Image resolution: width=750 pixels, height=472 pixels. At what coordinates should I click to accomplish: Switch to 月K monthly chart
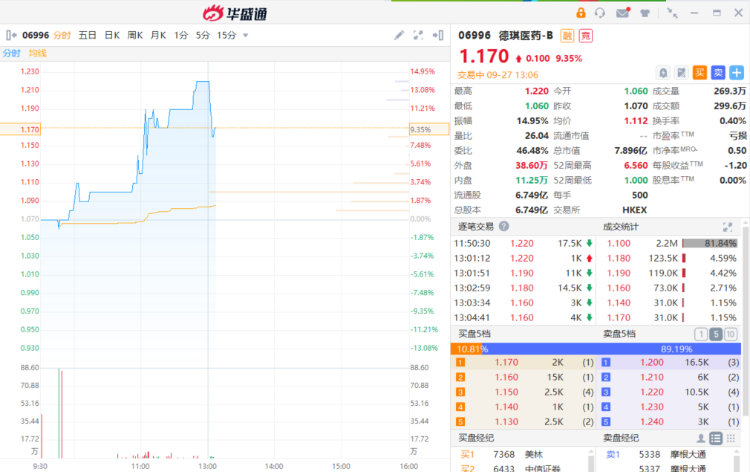coord(158,35)
